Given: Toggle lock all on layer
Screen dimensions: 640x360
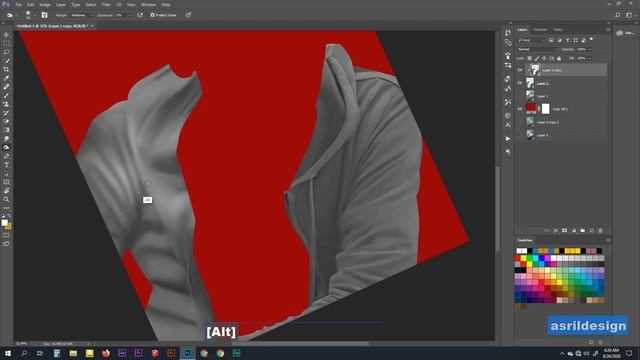Looking at the screenshot, I should click(559, 58).
